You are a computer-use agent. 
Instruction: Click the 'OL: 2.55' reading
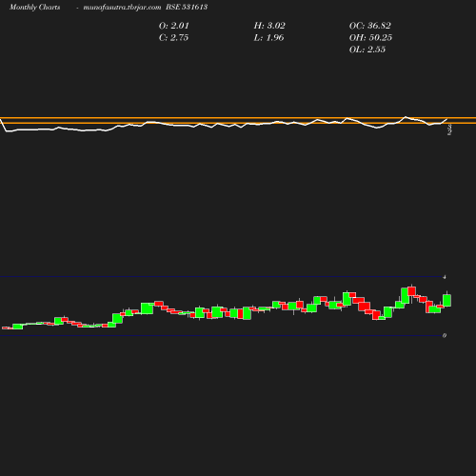pos(367,50)
